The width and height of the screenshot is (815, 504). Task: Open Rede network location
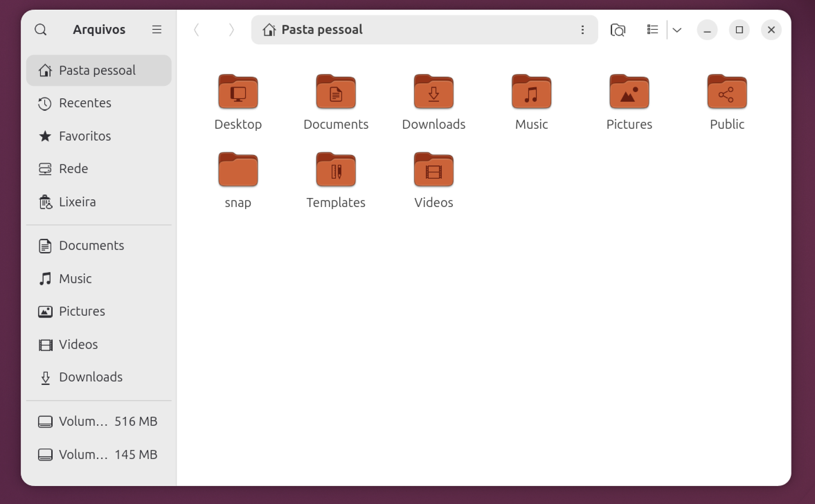[99, 169]
